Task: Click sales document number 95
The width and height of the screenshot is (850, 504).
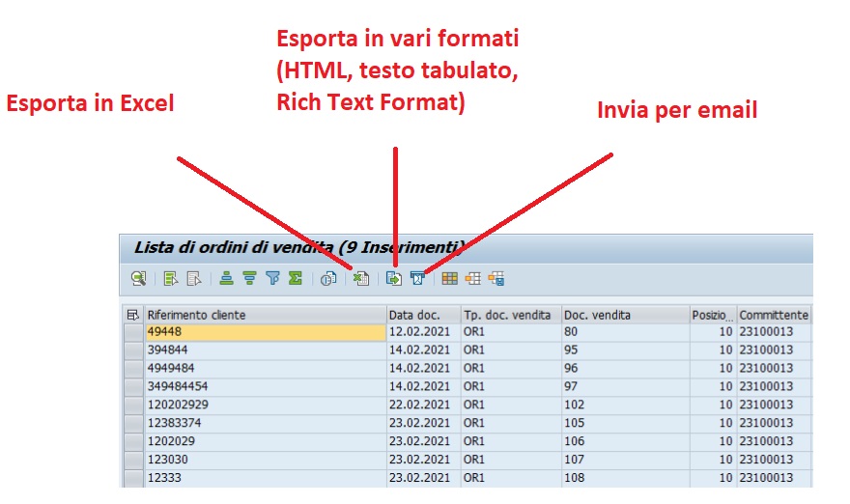Action: tap(625, 350)
